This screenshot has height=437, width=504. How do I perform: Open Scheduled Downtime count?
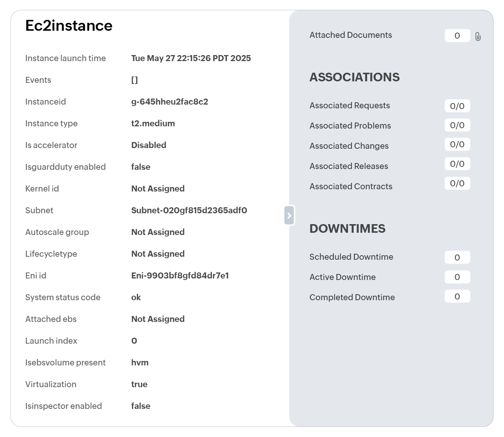[x=457, y=257]
